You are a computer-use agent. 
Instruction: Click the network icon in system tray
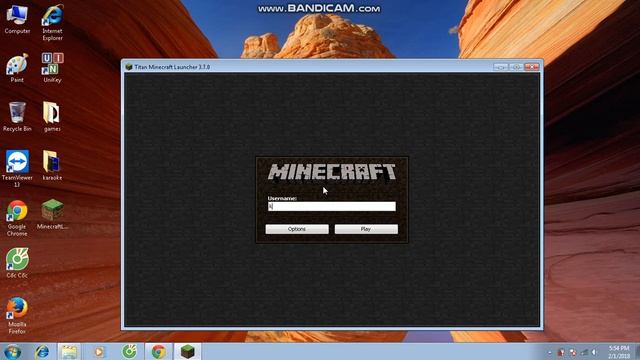coord(584,352)
